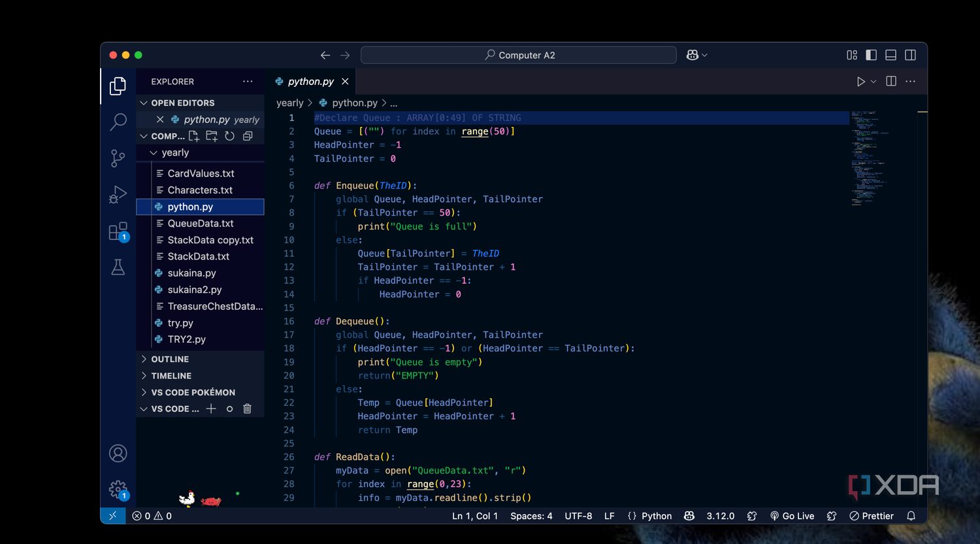
Task: Open the Search view in activity bar
Action: (118, 122)
